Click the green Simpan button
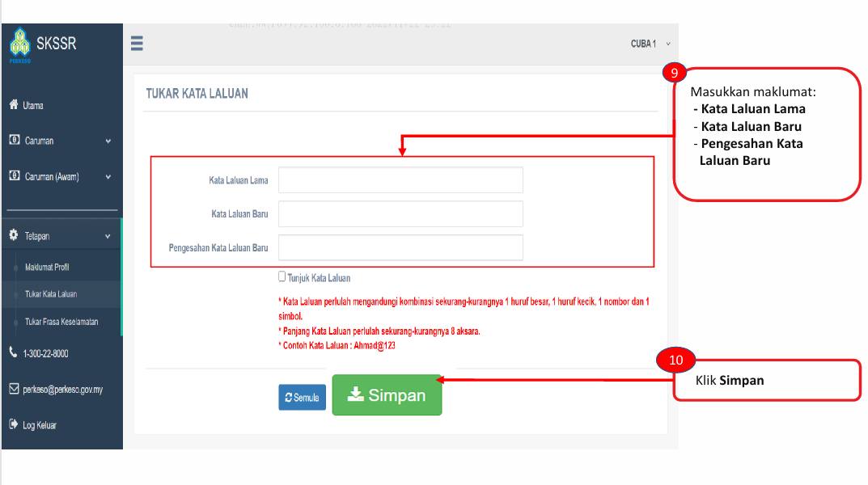Screen dimensions: 868x485 pyautogui.click(x=387, y=394)
